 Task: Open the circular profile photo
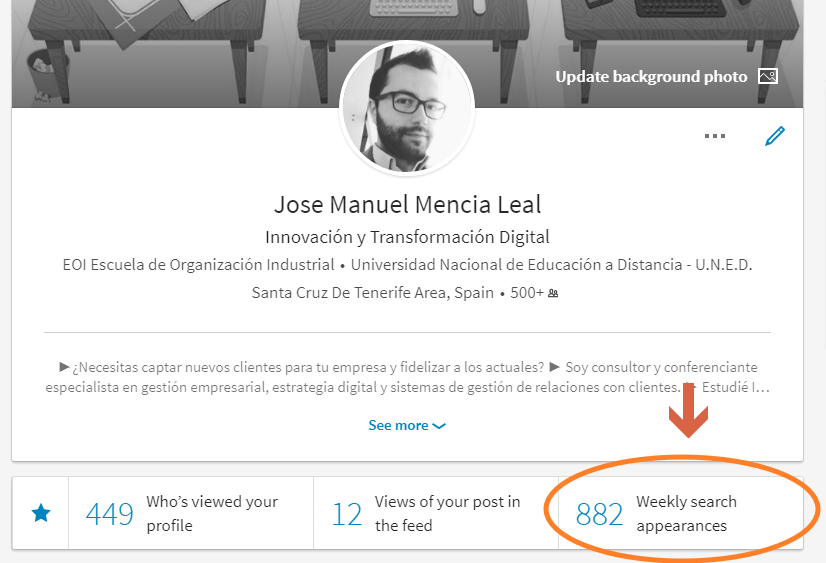[x=407, y=109]
